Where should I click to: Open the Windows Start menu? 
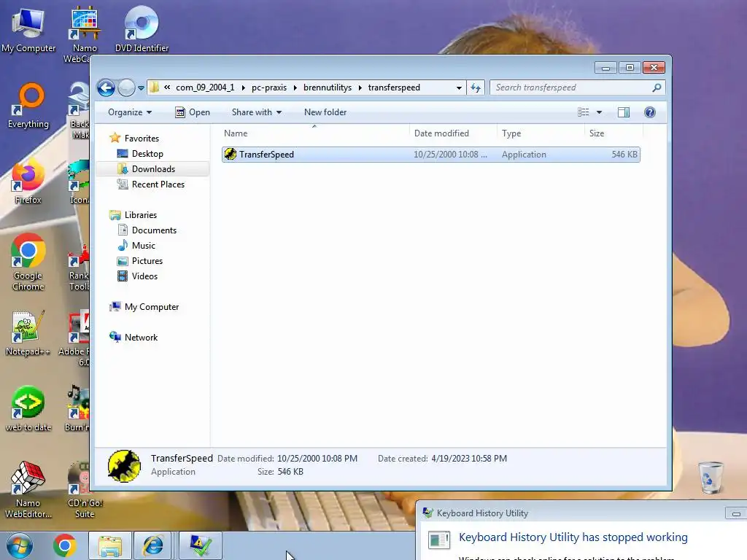coord(20,545)
